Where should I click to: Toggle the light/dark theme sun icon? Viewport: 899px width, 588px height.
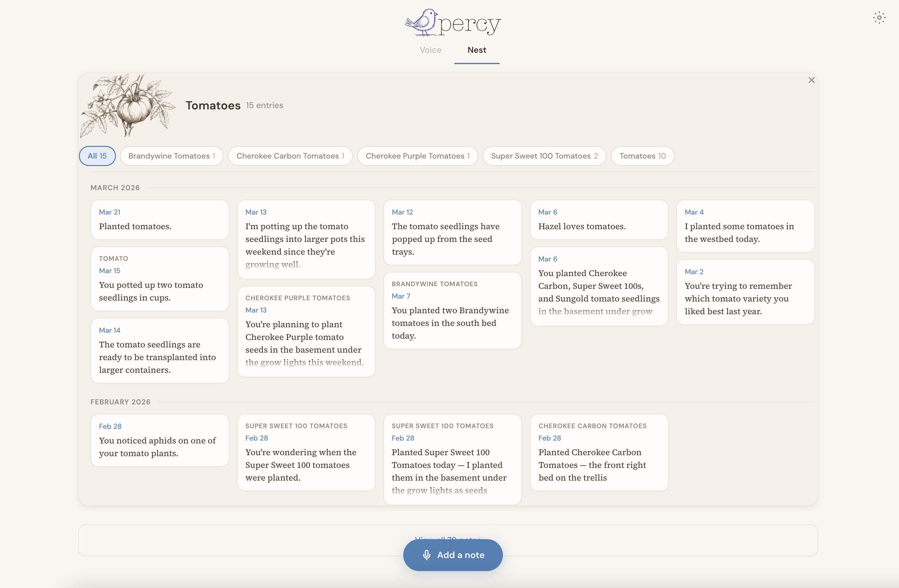[879, 18]
